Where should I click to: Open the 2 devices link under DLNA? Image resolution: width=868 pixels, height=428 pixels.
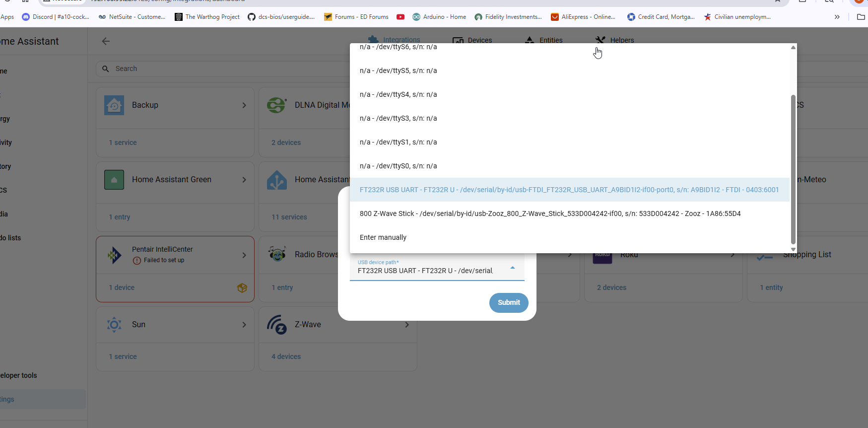tap(286, 143)
